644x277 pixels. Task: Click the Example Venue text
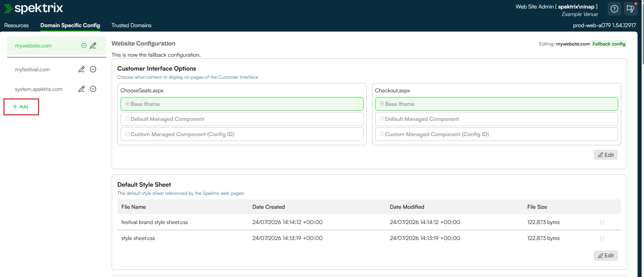click(x=579, y=14)
